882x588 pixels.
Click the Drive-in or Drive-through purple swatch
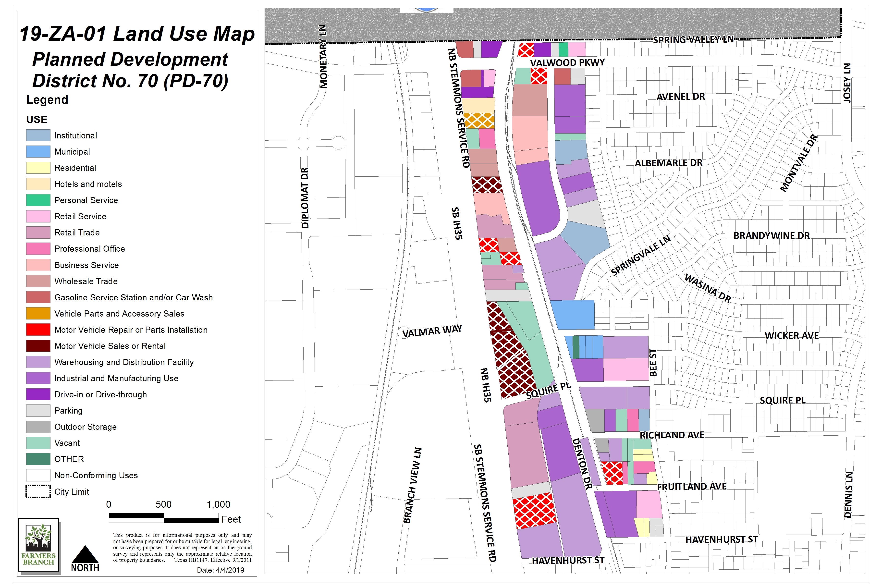38,394
